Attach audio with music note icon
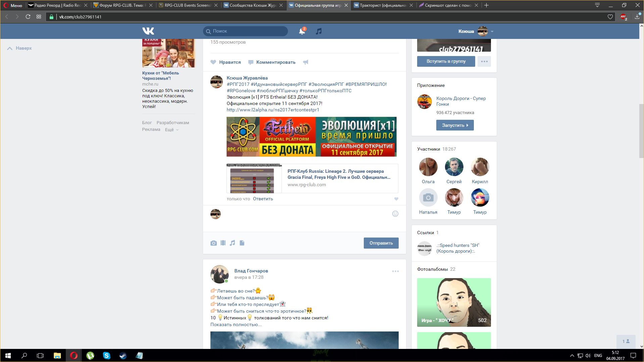644x362 pixels. [x=232, y=243]
